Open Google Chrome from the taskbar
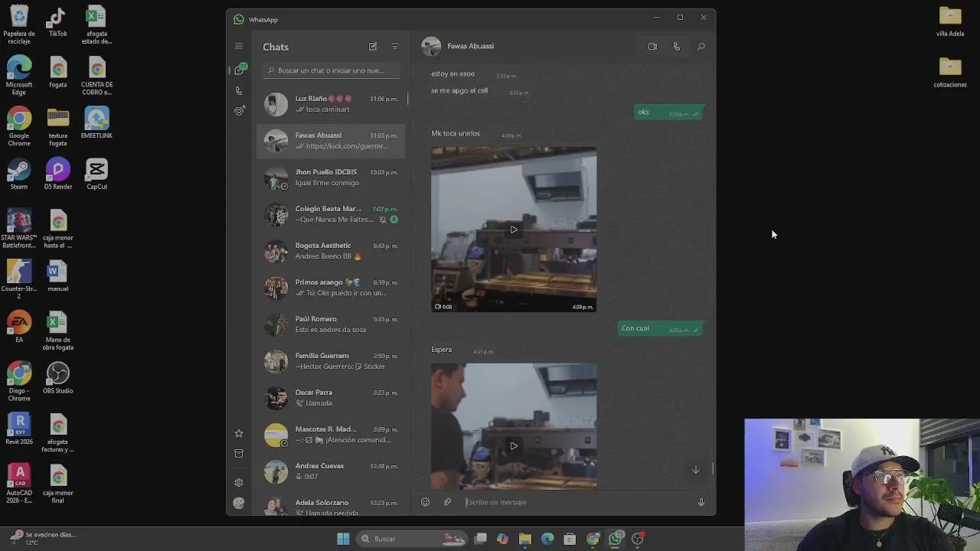Image resolution: width=980 pixels, height=551 pixels. [x=593, y=539]
